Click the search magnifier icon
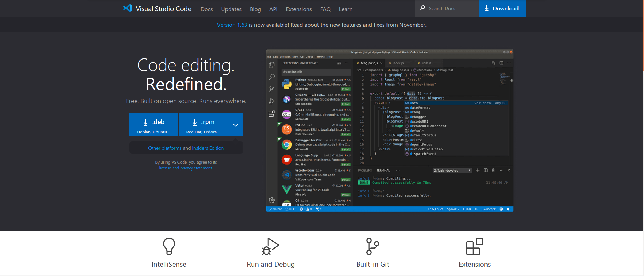The width and height of the screenshot is (644, 276). 422,8
